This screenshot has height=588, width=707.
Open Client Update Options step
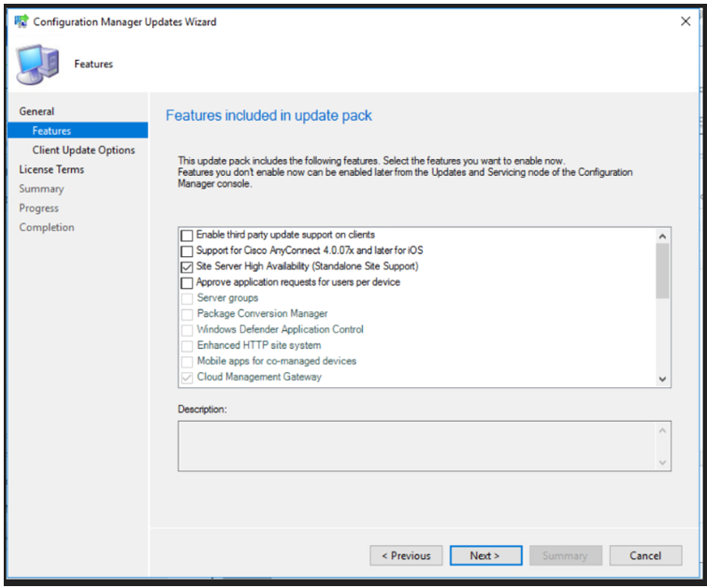click(x=83, y=151)
